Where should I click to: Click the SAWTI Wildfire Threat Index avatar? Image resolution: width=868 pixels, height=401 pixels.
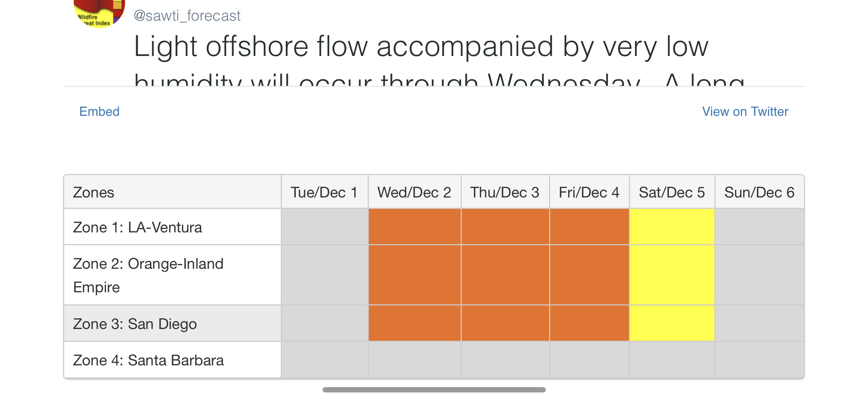pyautogui.click(x=99, y=14)
